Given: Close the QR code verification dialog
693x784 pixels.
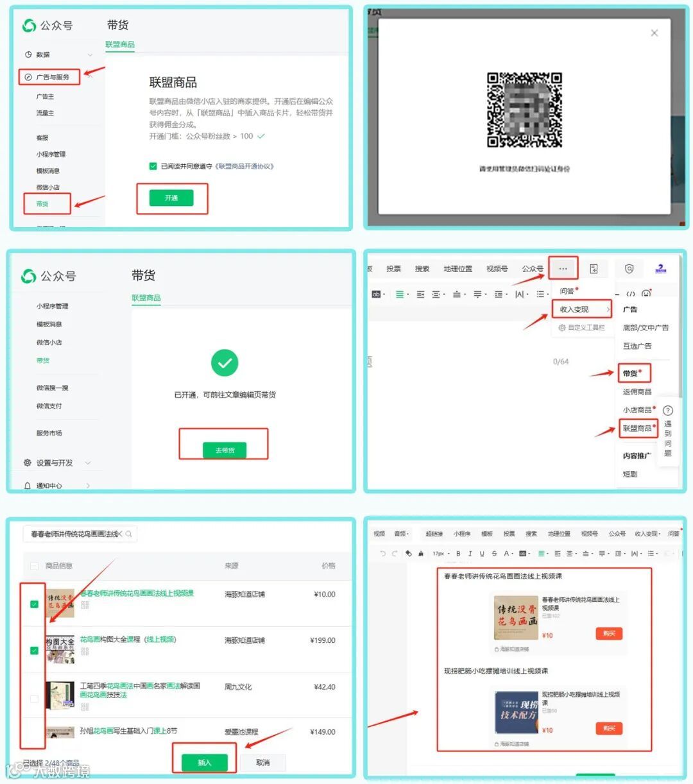Looking at the screenshot, I should [x=654, y=33].
